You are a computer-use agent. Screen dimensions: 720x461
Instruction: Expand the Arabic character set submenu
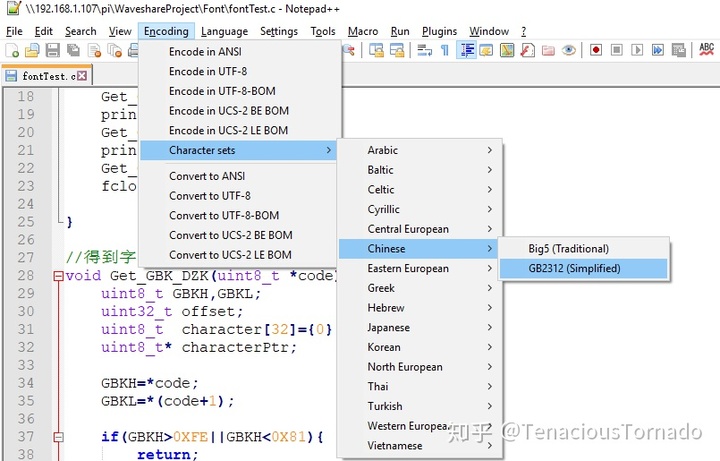(419, 151)
